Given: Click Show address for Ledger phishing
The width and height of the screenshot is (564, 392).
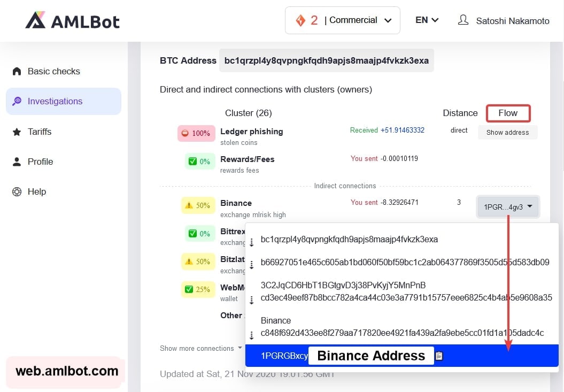Looking at the screenshot, I should point(507,133).
